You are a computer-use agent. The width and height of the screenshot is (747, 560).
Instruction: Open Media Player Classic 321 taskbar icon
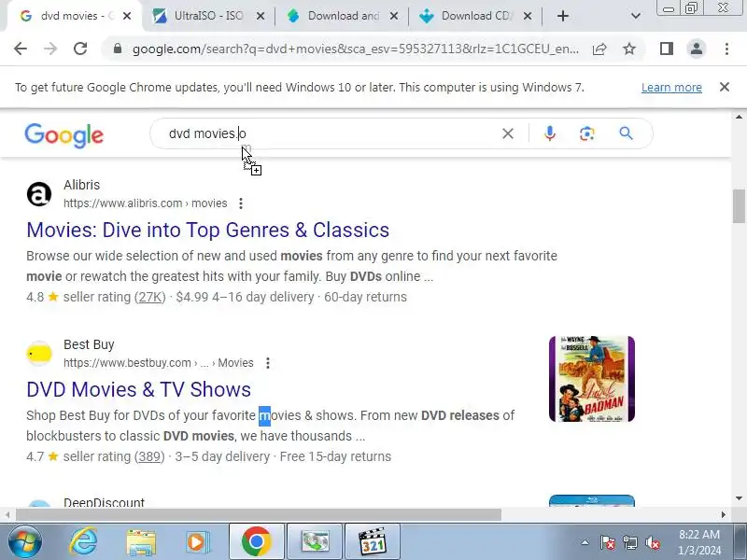click(x=372, y=542)
